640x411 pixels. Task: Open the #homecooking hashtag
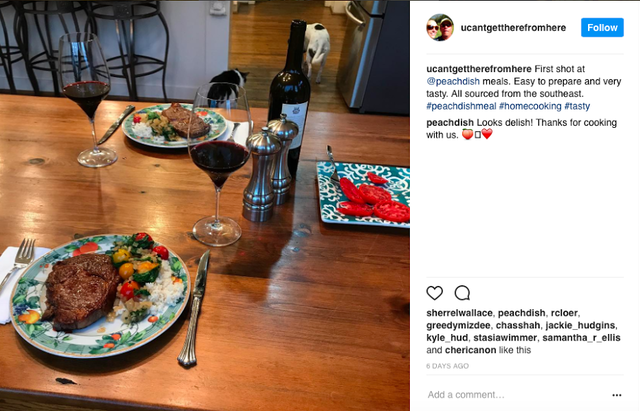(530, 106)
